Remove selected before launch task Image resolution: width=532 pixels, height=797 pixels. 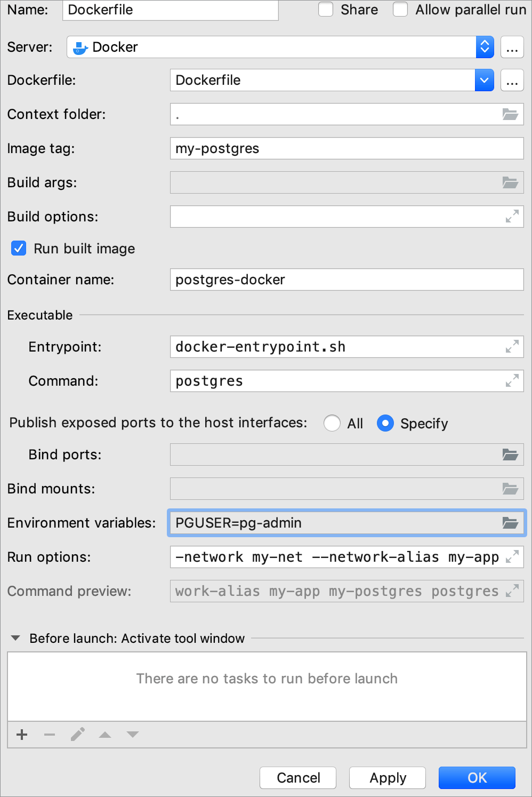(50, 735)
